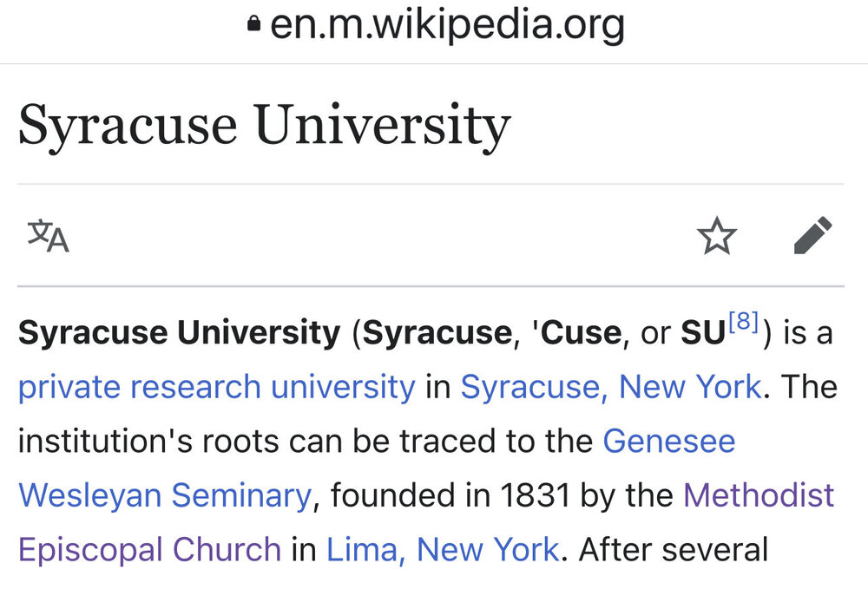The height and width of the screenshot is (589, 868).
Task: Follow the 'Lima, New York' link
Action: point(443,550)
